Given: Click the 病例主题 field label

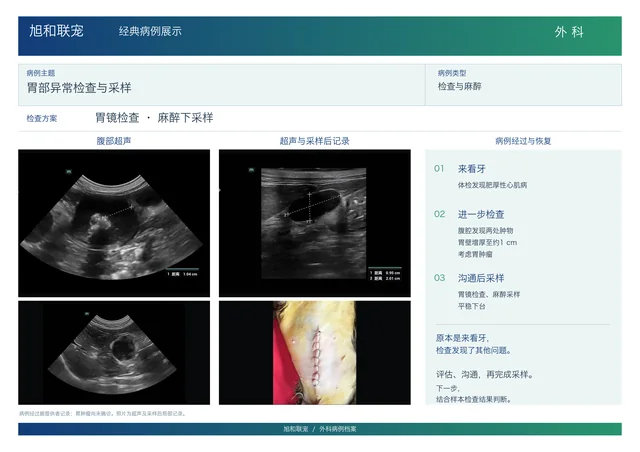Looking at the screenshot, I should click(41, 73).
